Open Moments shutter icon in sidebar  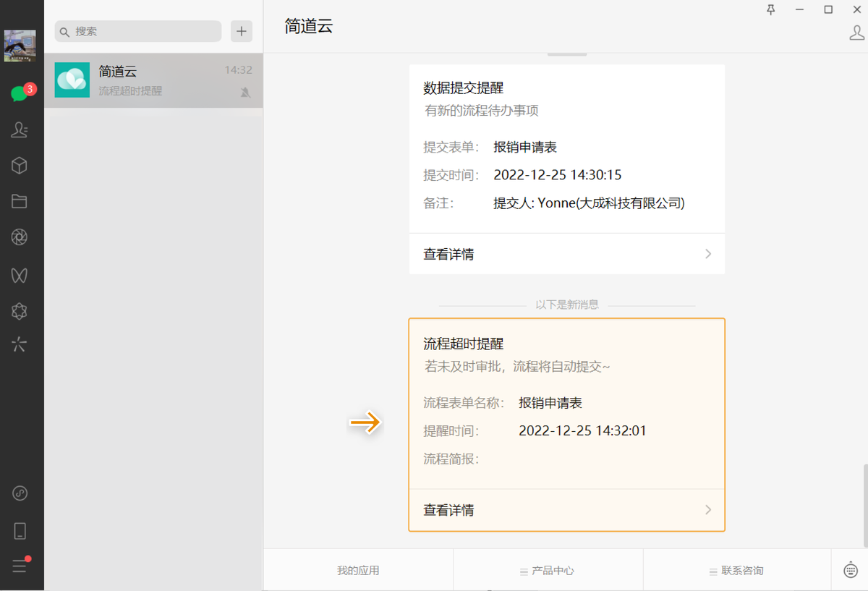20,237
